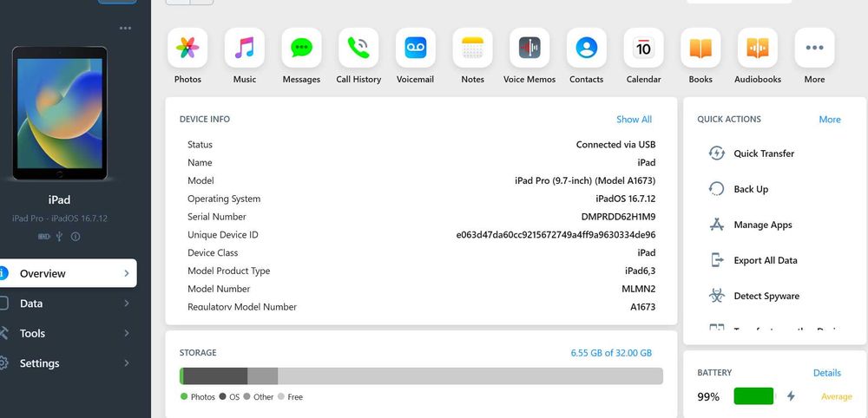Open the Voicemail icon

tap(416, 48)
